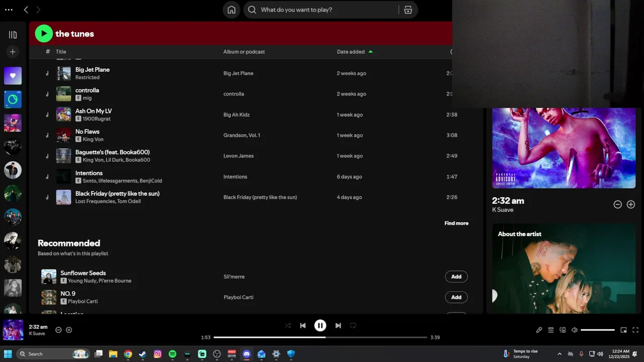Open K Suave artist in side panel
This screenshot has width=644, height=362.
point(503,210)
